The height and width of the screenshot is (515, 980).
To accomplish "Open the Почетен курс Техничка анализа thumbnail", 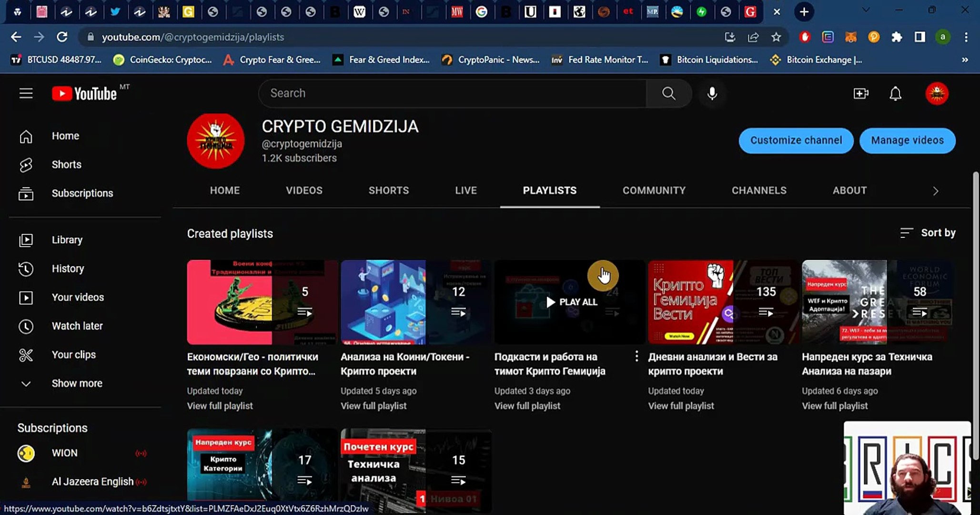I will pos(416,471).
